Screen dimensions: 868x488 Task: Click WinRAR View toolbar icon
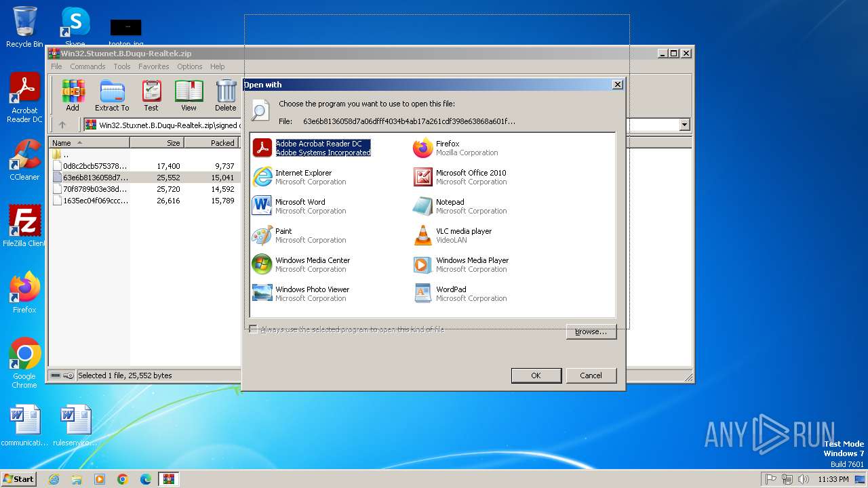tap(189, 96)
